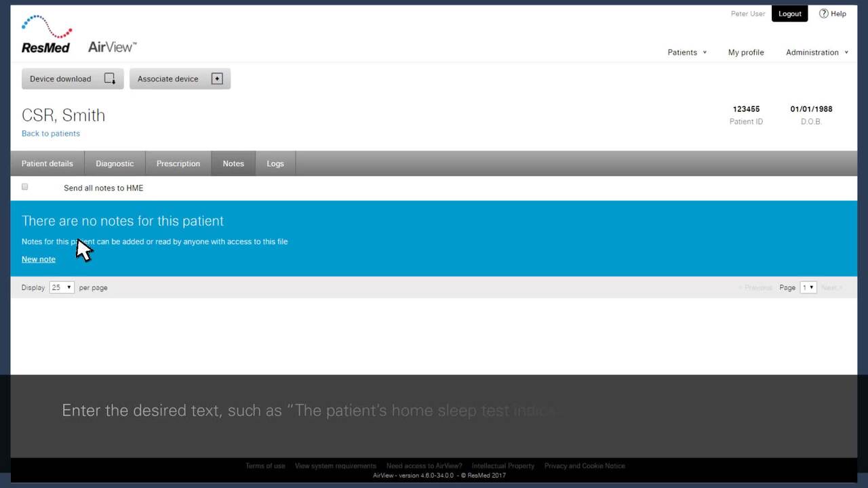Screen dimensions: 868x488
Task: Click the Device download icon
Action: (109, 79)
